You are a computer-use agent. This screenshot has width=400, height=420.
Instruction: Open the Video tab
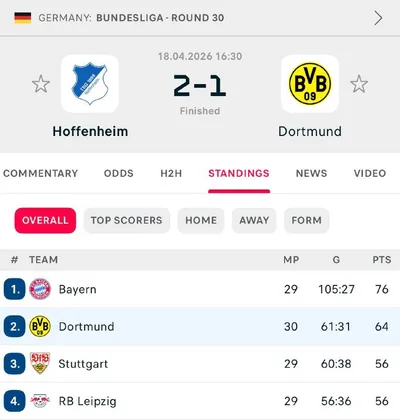click(370, 173)
